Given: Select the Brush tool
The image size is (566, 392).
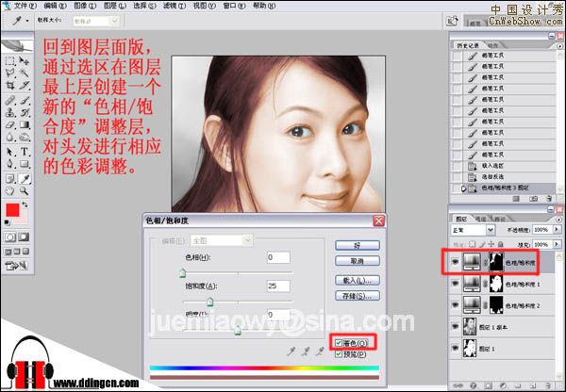Looking at the screenshot, I should pyautogui.click(x=25, y=100).
